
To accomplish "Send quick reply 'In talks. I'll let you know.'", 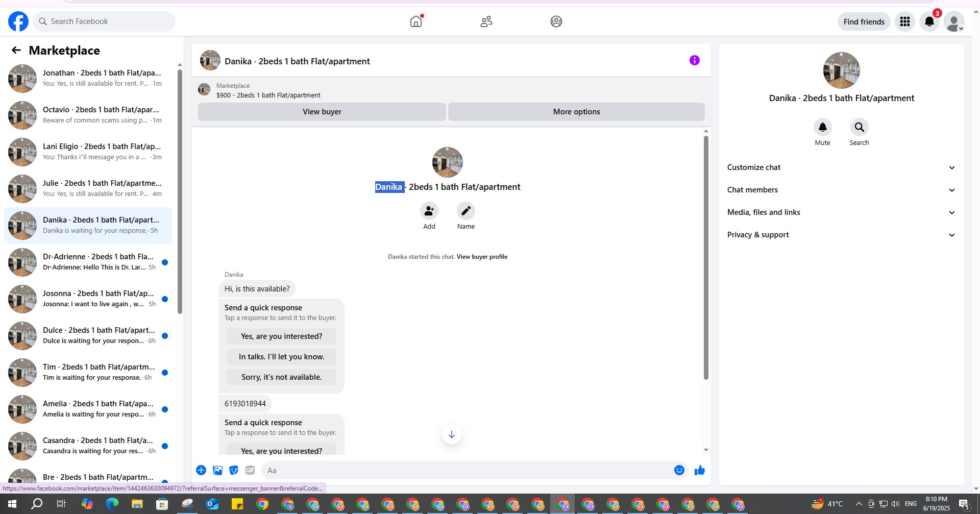I will click(x=282, y=357).
